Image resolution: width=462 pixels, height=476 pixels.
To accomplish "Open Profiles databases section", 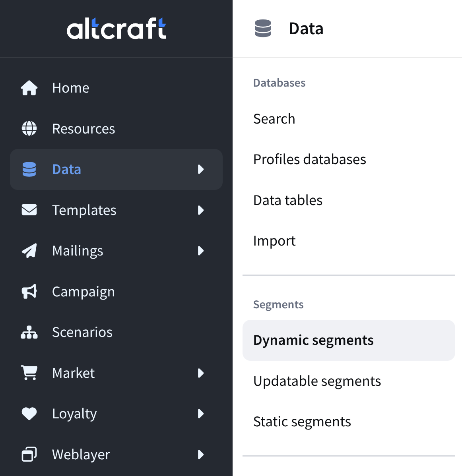I will click(309, 159).
